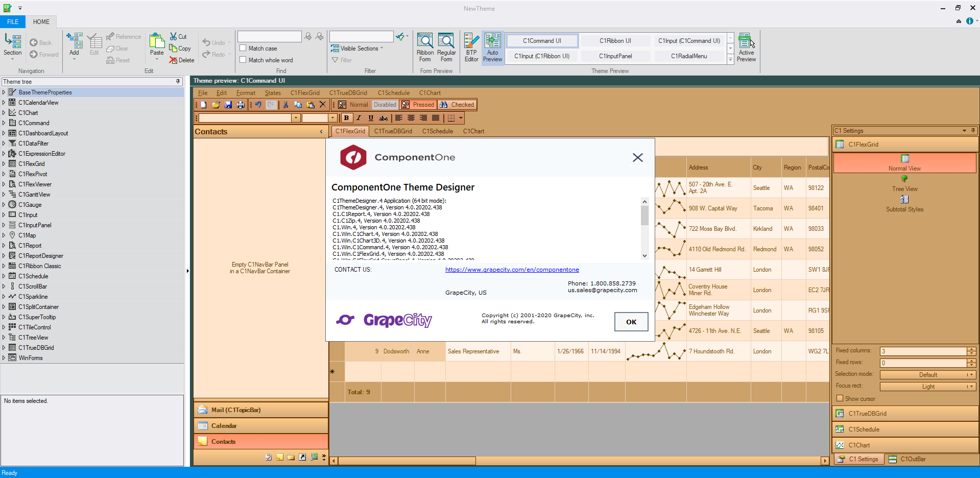Click the Bold formatting button
The width and height of the screenshot is (980, 478).
coord(347,118)
